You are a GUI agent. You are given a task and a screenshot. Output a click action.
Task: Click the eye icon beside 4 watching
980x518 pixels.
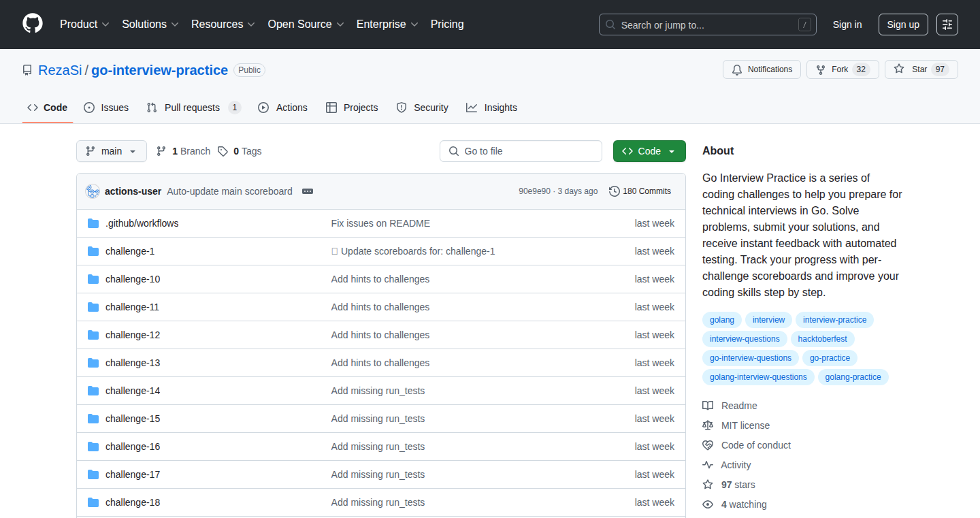[x=708, y=504]
